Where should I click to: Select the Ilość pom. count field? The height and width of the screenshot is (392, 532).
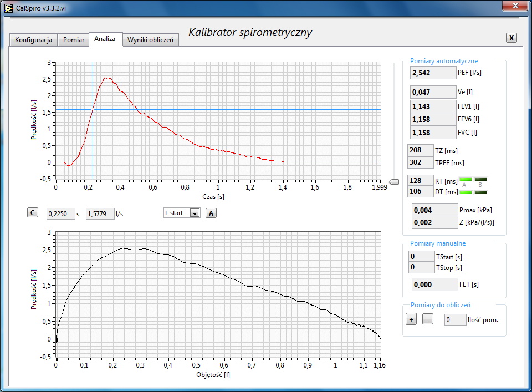pos(456,320)
